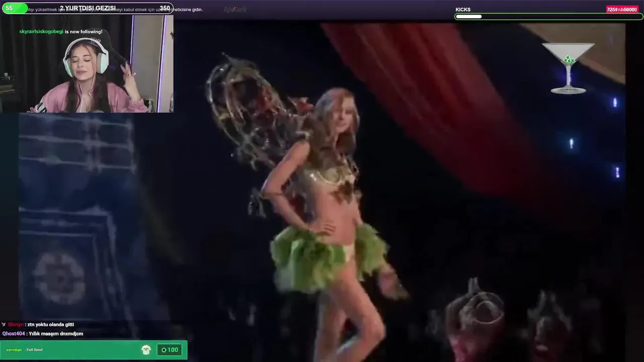This screenshot has height=362, width=644.
Task: Click the username skyrairlsiskogobegi in follow alert
Action: click(41, 32)
